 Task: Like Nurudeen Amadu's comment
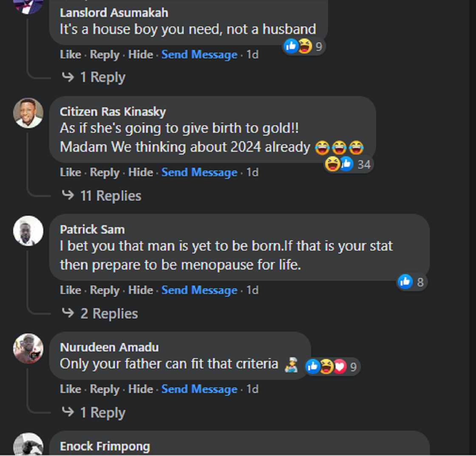(x=70, y=389)
